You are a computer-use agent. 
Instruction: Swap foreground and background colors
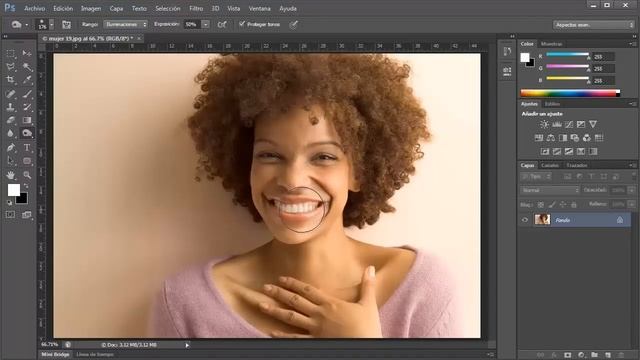tap(26, 186)
